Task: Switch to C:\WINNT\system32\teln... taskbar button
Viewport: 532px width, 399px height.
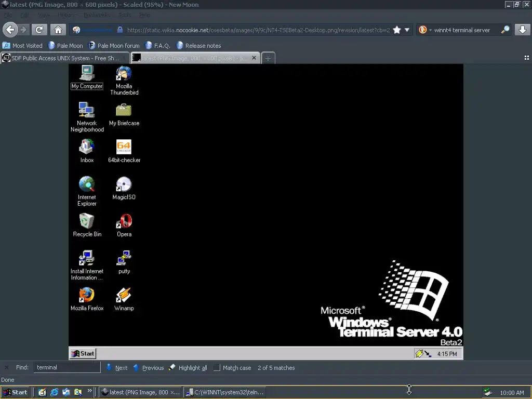Action: [x=224, y=392]
